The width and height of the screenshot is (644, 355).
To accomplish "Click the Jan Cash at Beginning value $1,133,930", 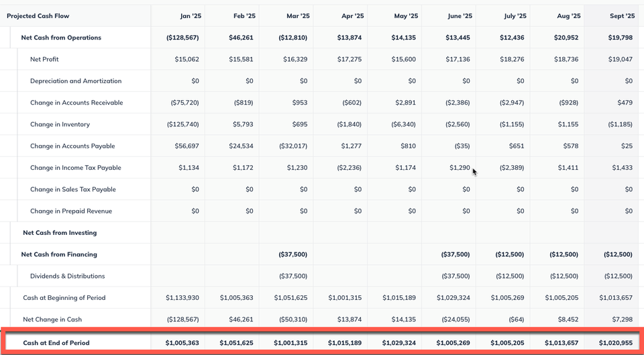I will click(182, 298).
